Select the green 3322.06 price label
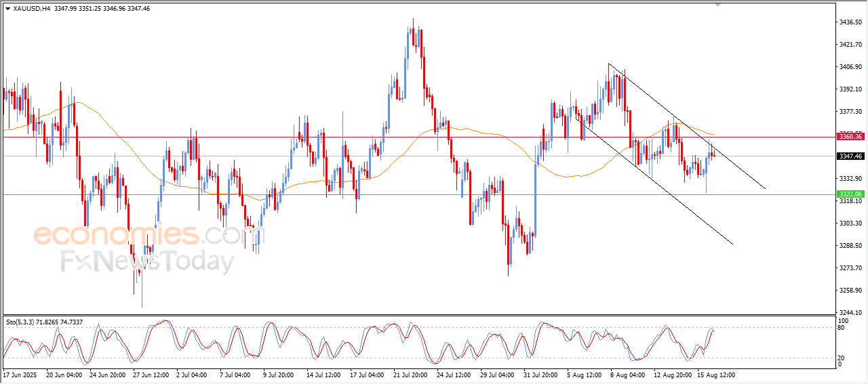This screenshot has width=868, height=384. [x=850, y=194]
